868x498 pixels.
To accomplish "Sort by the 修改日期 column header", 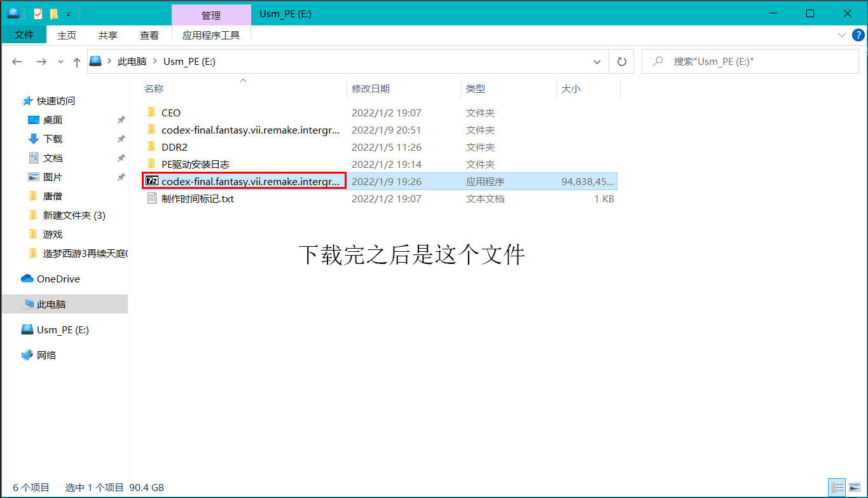I will [x=371, y=89].
